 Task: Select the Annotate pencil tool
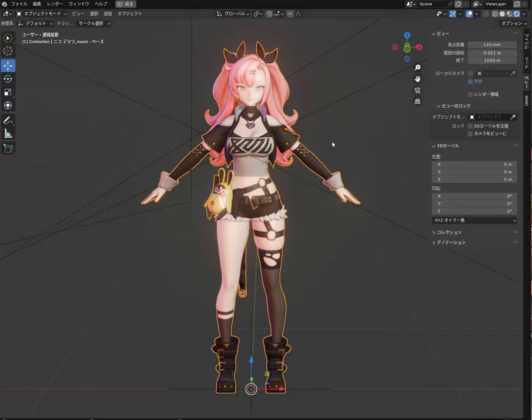[x=8, y=121]
